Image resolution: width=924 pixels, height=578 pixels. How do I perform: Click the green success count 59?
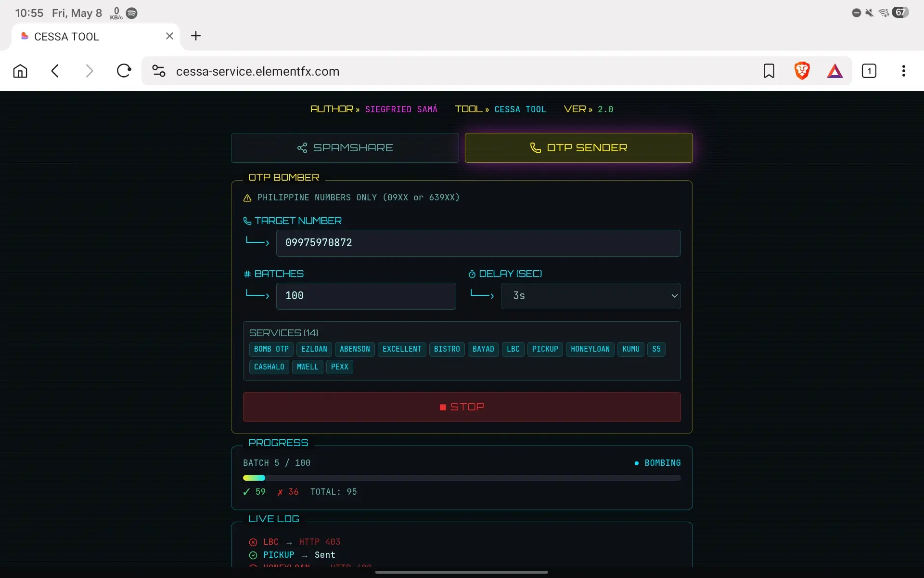[255, 492]
